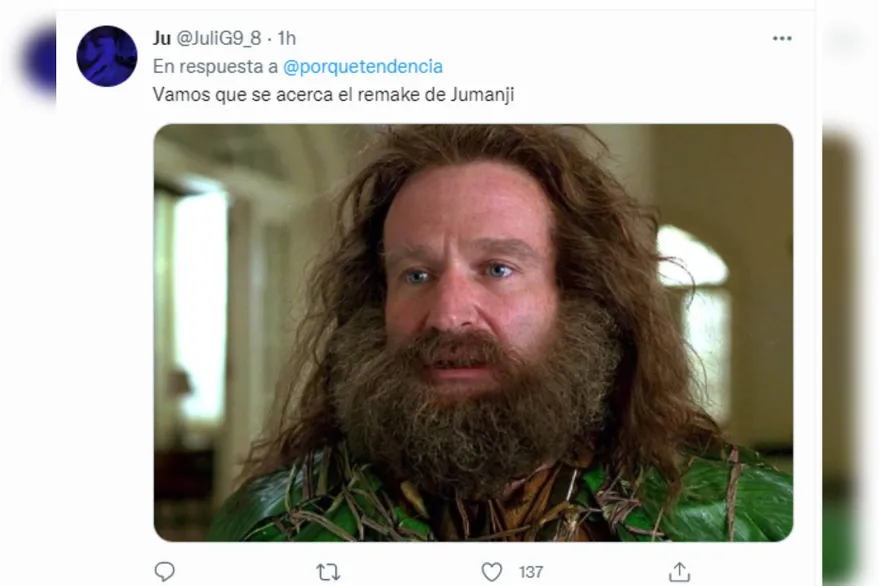This screenshot has height=586, width=879.
Task: View the 137 likes count
Action: click(531, 572)
